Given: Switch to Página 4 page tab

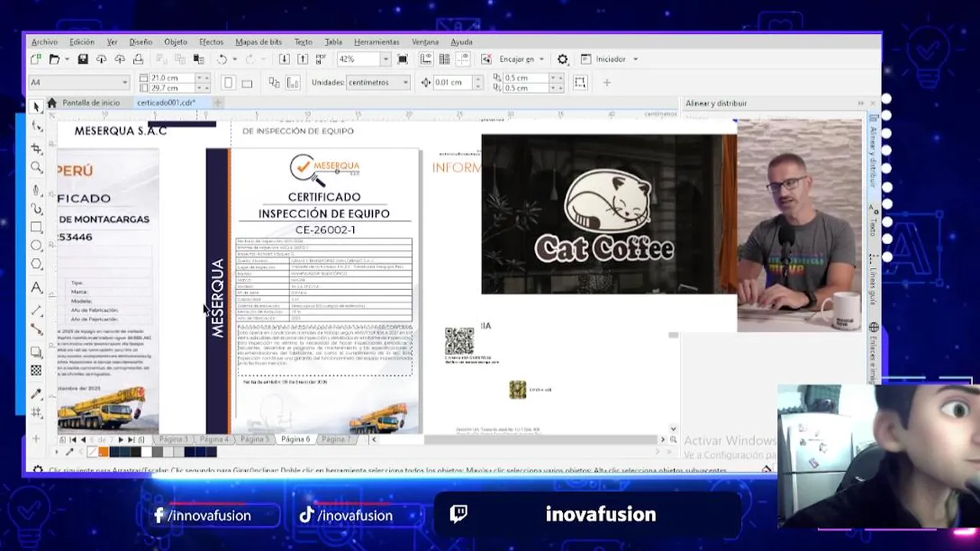Looking at the screenshot, I should [214, 439].
